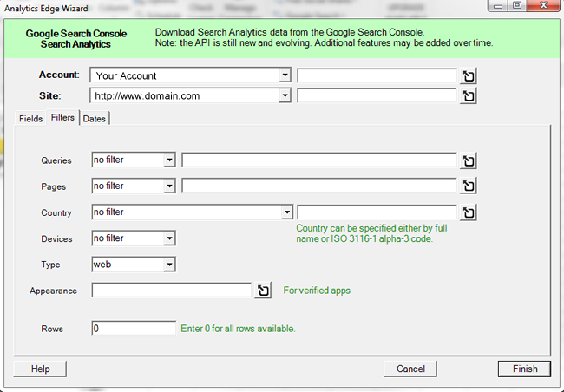Click the Appearance input field
This screenshot has height=392, width=564.
(172, 291)
